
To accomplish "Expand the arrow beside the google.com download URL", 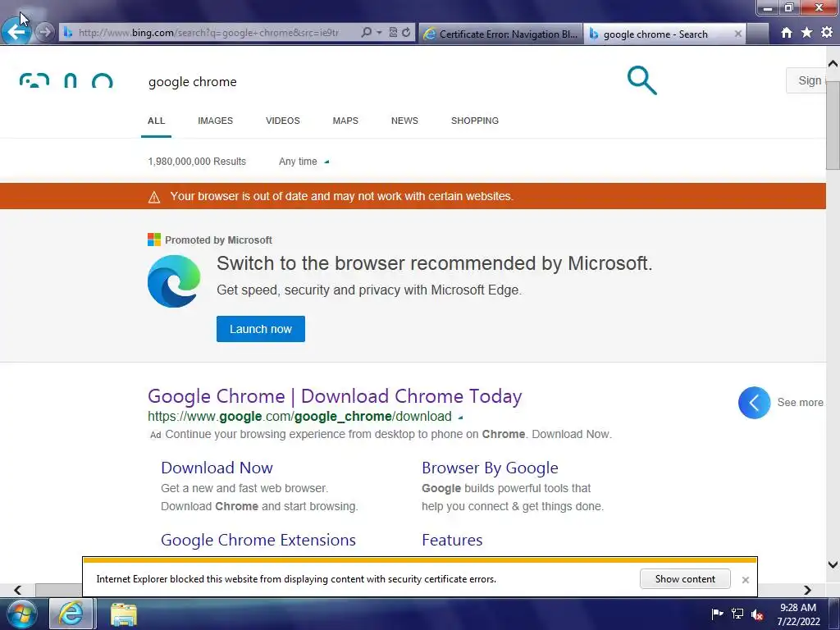I will (x=461, y=417).
